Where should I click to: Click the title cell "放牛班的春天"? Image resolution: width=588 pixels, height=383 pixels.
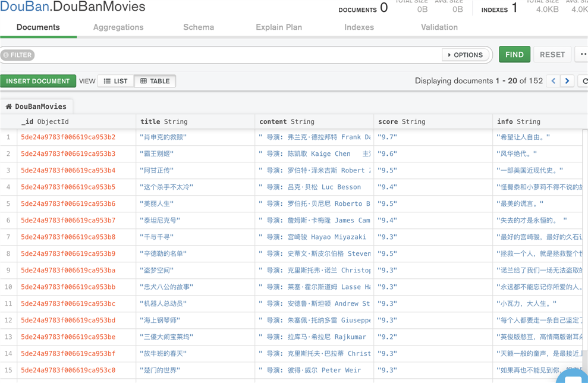(x=195, y=353)
